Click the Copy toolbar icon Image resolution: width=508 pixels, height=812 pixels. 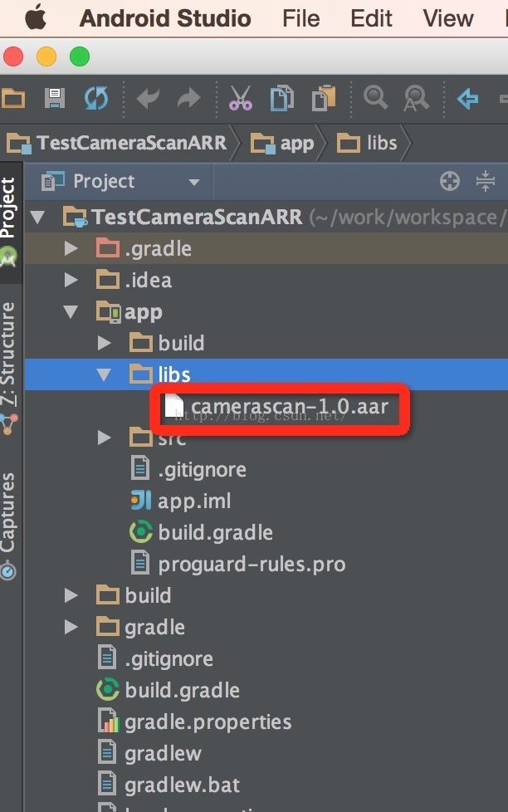tap(282, 99)
